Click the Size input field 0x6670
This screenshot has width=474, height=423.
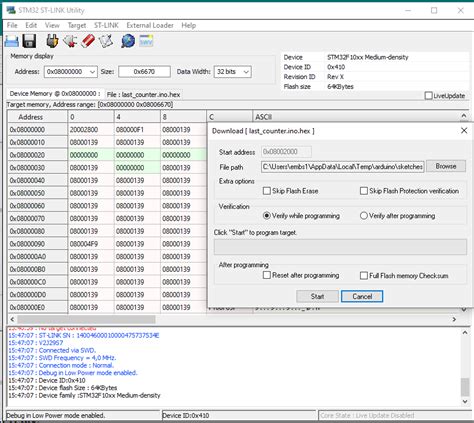pyautogui.click(x=144, y=72)
